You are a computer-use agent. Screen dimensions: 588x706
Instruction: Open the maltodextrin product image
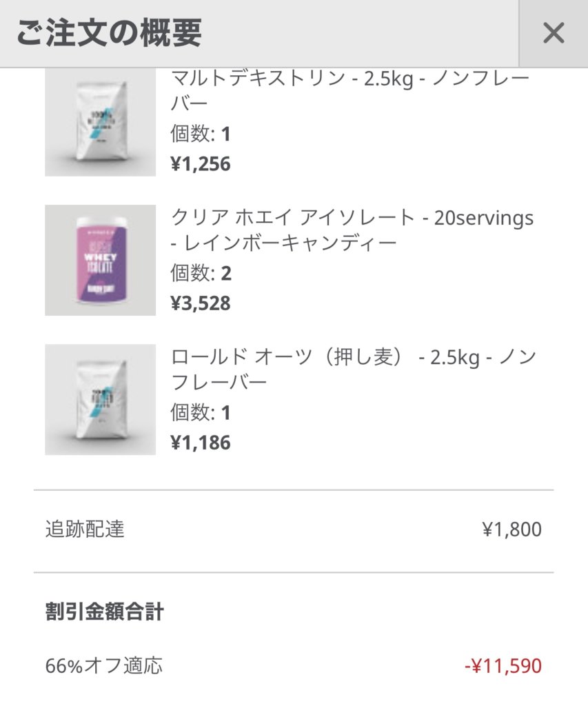click(x=101, y=122)
